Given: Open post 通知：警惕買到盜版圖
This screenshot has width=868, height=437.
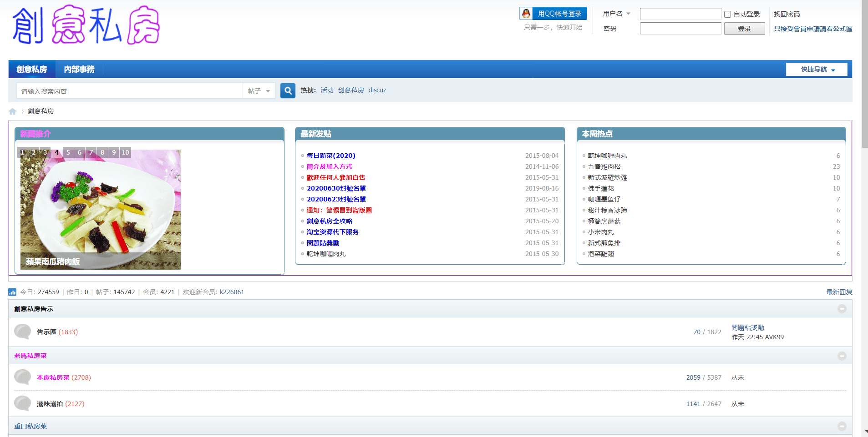Looking at the screenshot, I should click(x=339, y=210).
